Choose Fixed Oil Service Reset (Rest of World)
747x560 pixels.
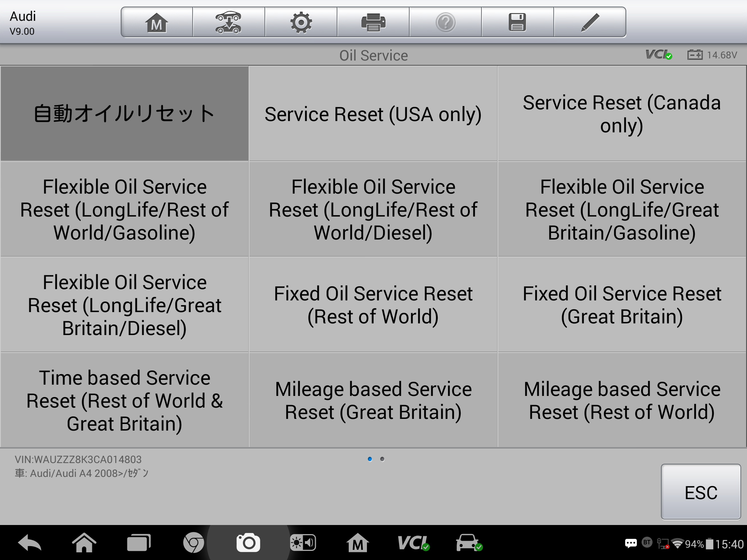pyautogui.click(x=373, y=305)
